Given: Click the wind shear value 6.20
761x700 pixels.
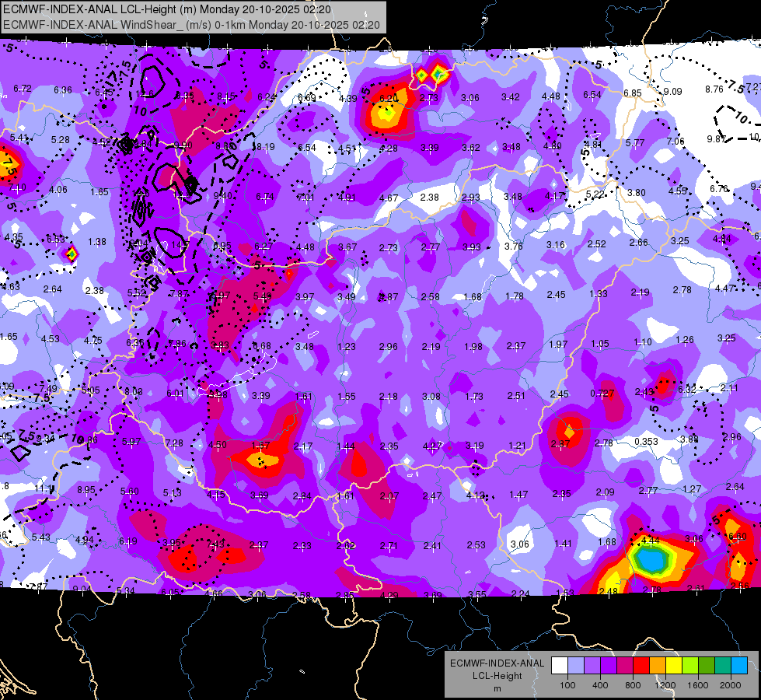Looking at the screenshot, I should (x=388, y=99).
